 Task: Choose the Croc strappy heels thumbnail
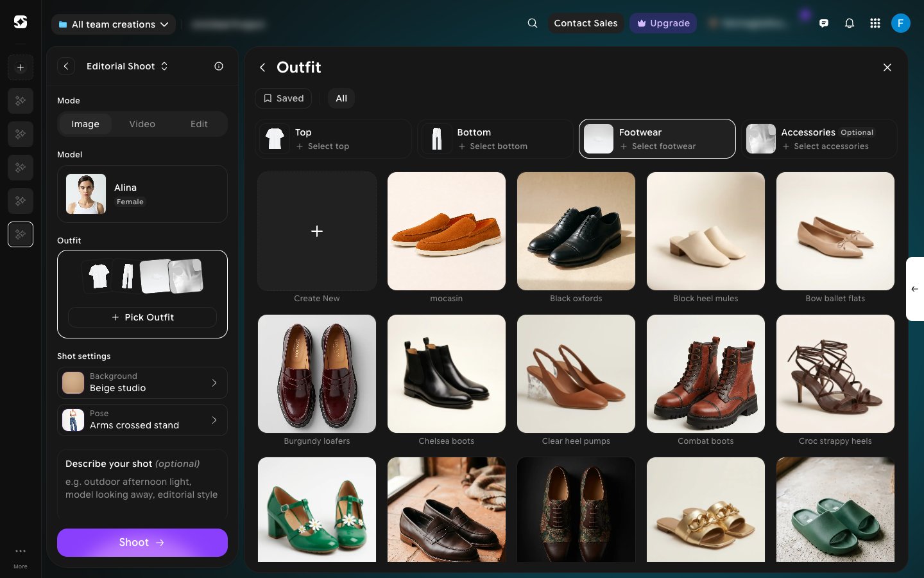tap(835, 374)
